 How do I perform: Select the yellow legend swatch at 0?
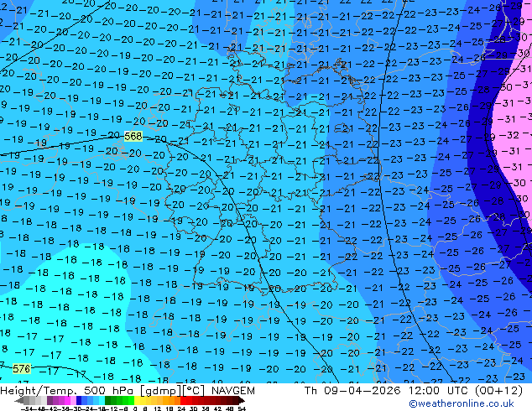click(137, 400)
